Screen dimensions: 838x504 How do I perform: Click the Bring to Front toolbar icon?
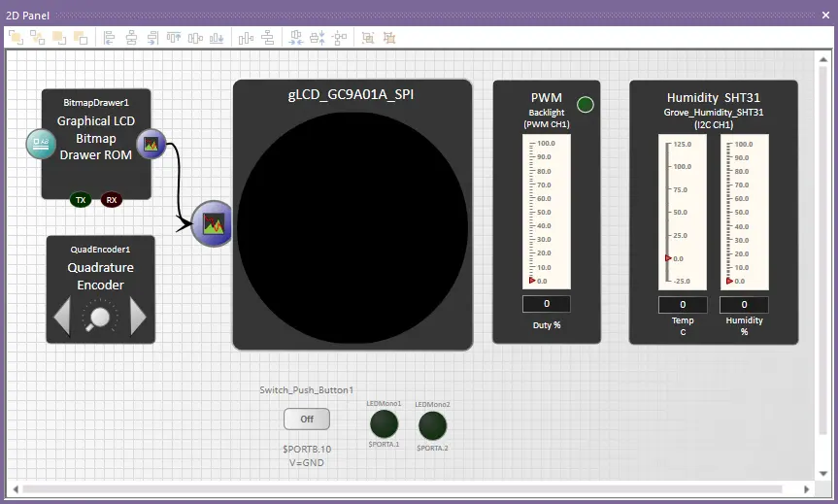(x=16, y=38)
